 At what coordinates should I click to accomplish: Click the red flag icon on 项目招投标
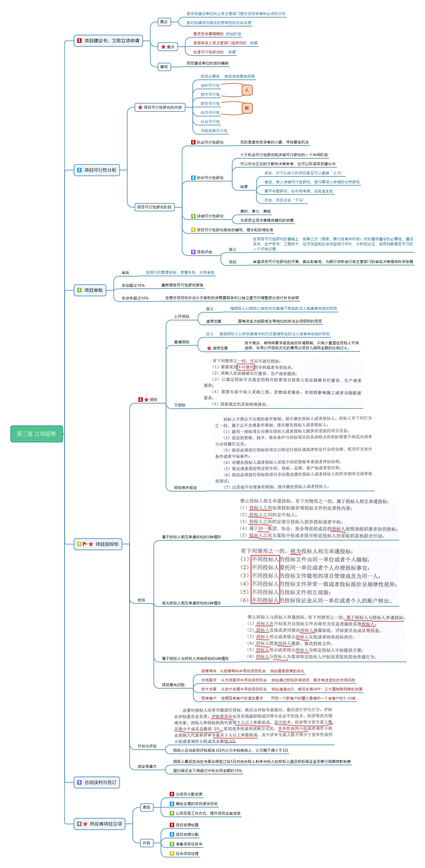(x=85, y=544)
